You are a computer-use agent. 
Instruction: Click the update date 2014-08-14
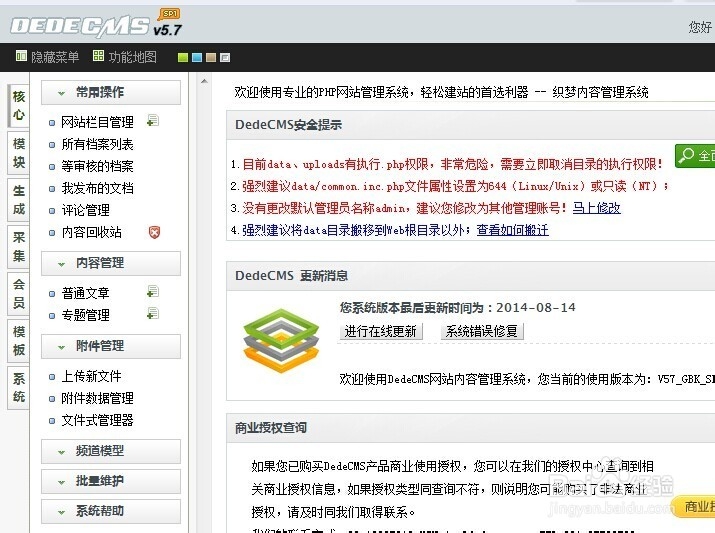[536, 308]
